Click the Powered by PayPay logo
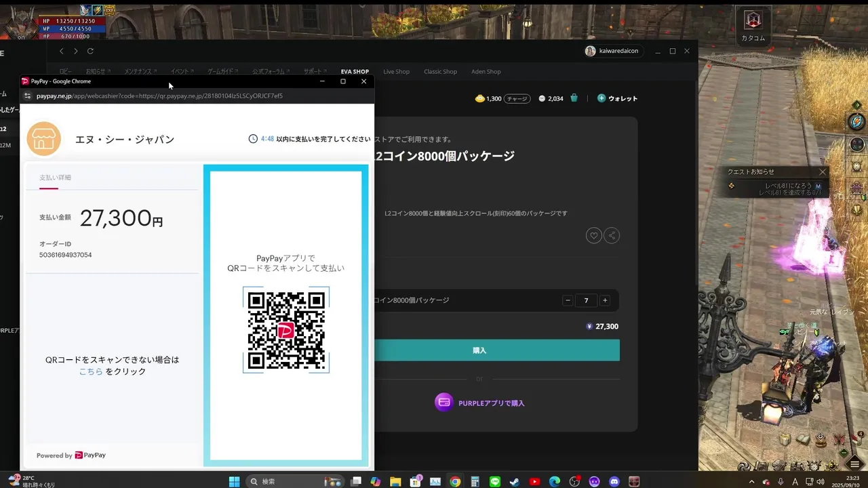Viewport: 868px width, 488px height. pos(71,455)
